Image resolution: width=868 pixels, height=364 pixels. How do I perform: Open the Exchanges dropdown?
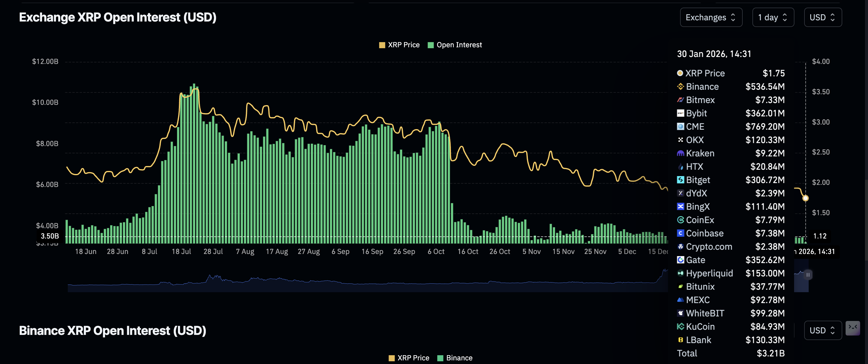coord(711,17)
